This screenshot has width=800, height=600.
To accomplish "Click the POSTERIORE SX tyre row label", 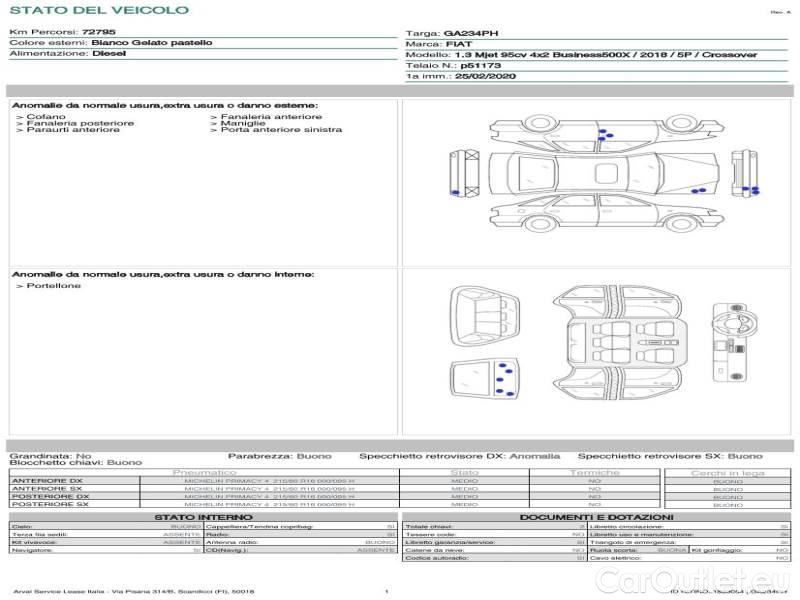I will 50,504.
